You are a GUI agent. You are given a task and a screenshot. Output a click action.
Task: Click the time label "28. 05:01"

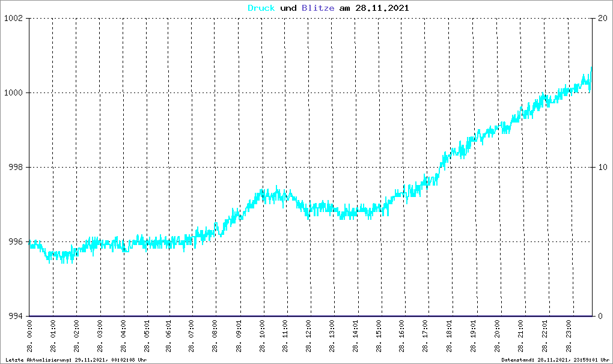147,336
